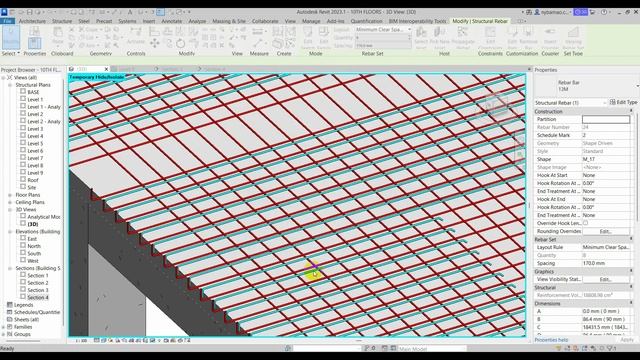Click the user account icon in title bar
This screenshot has width=640, height=360.
[x=537, y=12]
